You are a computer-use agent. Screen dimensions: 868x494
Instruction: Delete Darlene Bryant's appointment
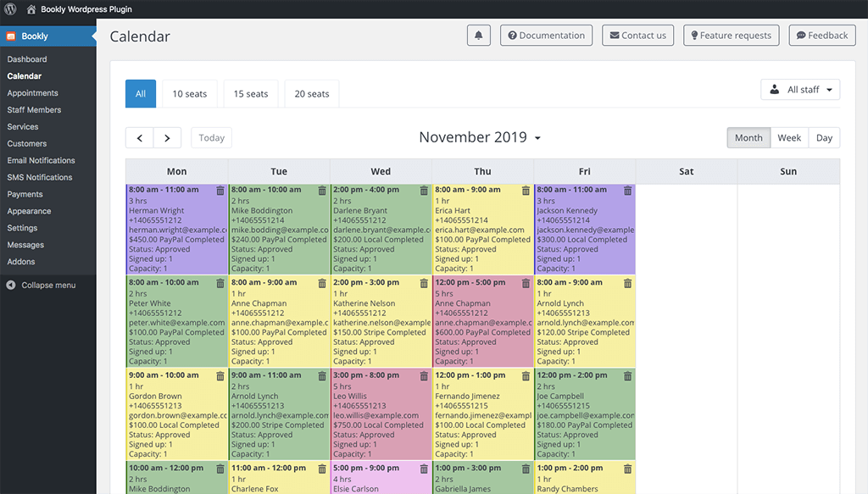(424, 191)
